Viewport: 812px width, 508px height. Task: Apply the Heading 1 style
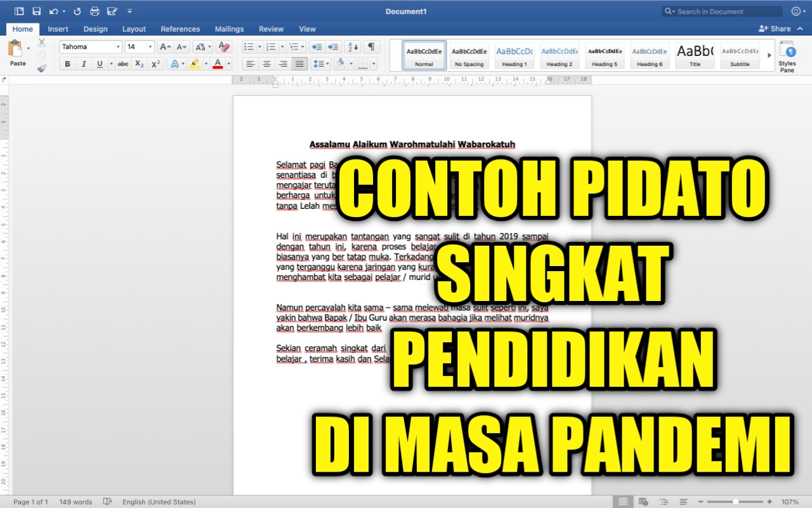point(514,56)
